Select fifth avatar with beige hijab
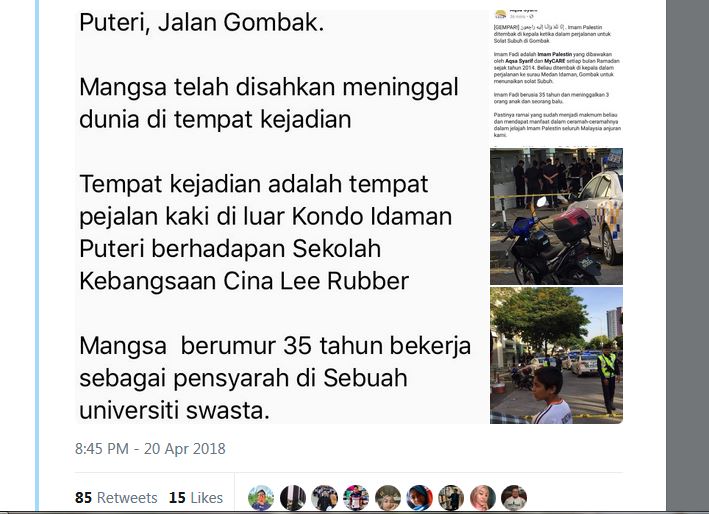The height and width of the screenshot is (514, 709). point(388,498)
